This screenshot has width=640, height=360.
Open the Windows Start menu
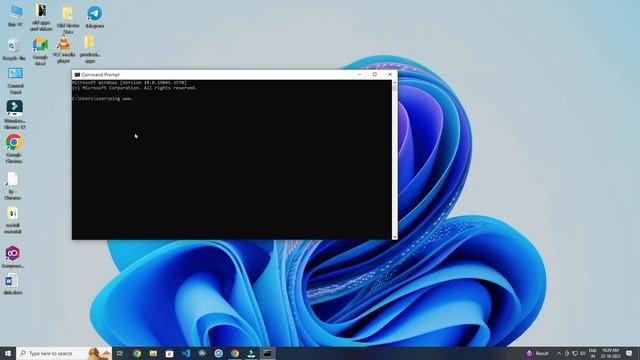point(8,353)
